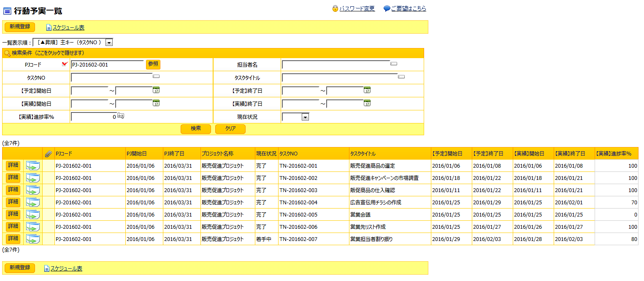Viewport: 644px width, 281px height.
Task: Open 詳細 for task TN-201602-003
Action: click(x=13, y=190)
